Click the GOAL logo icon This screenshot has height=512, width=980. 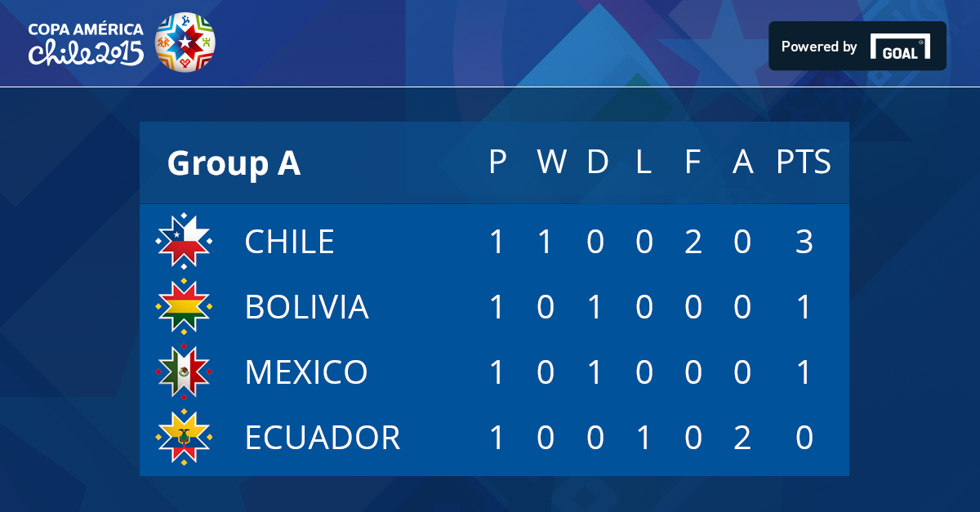pyautogui.click(x=900, y=47)
